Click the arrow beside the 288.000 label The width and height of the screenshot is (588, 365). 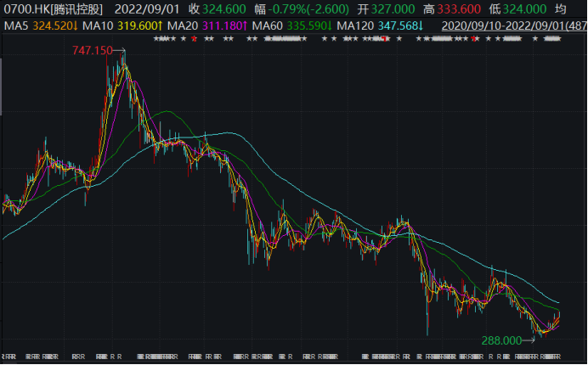[528, 340]
